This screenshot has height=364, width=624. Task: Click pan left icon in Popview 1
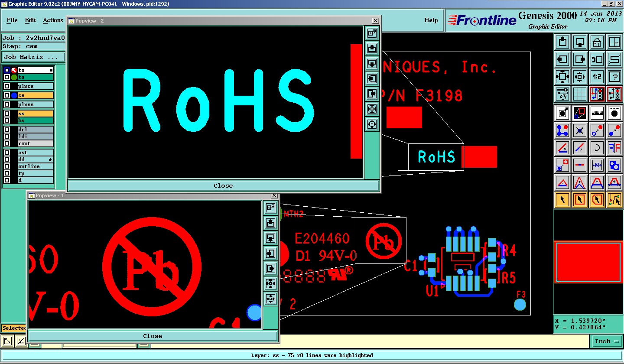click(x=270, y=253)
